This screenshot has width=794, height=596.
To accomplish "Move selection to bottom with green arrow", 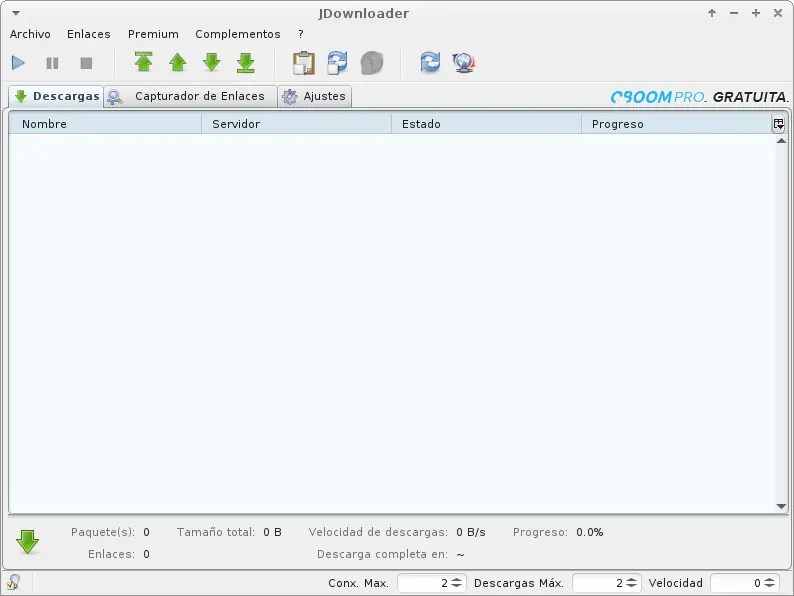I will [x=246, y=63].
